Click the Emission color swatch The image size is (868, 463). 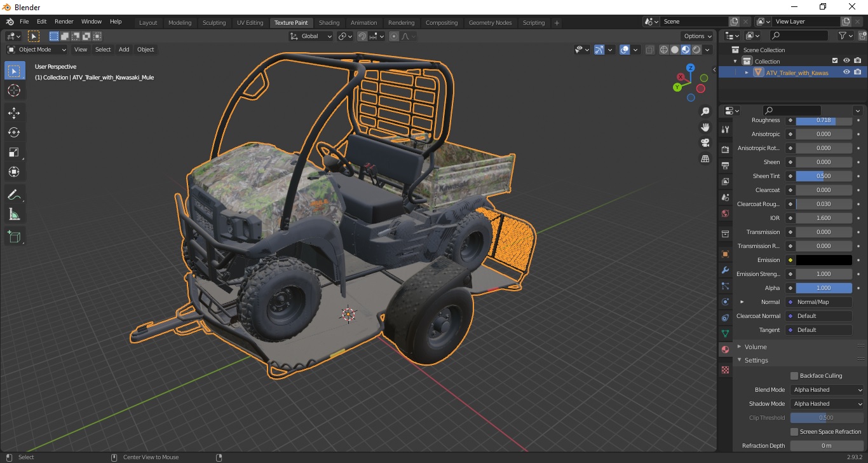(824, 260)
